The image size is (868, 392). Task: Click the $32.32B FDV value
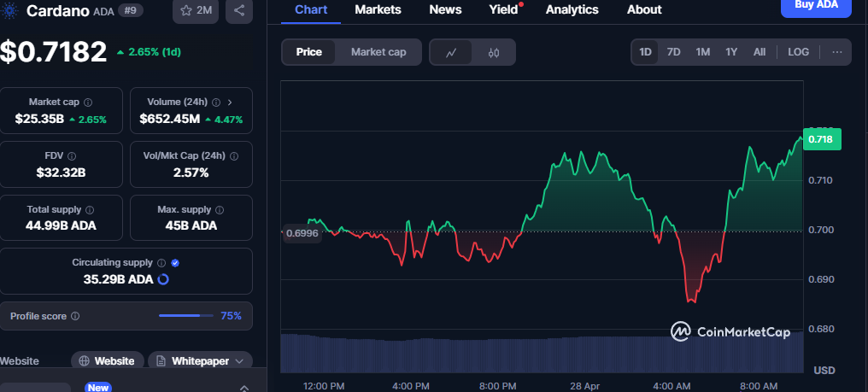coord(61,173)
